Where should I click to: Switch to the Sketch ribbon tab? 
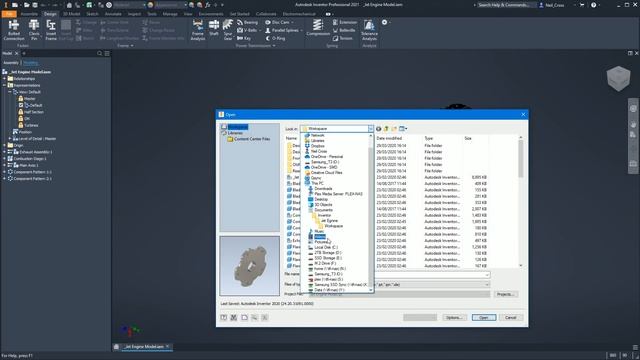(x=92, y=14)
